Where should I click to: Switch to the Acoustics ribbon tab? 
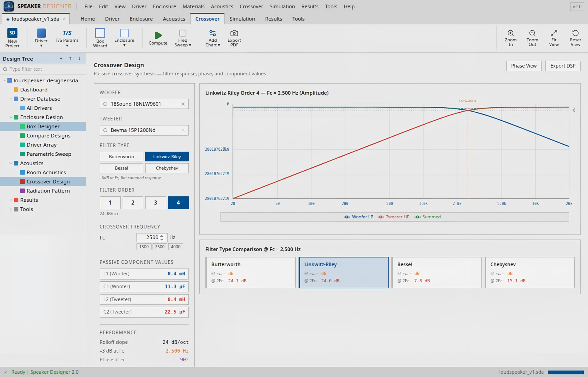[x=174, y=19]
